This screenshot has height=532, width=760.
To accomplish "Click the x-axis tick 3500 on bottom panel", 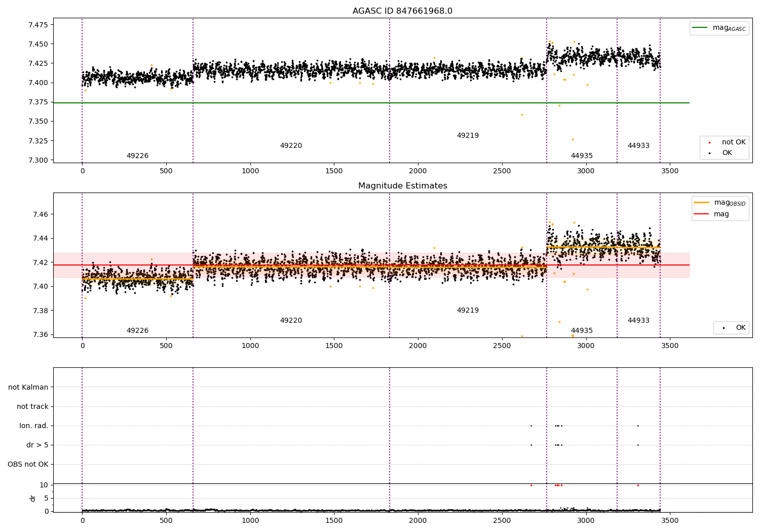I will point(670,520).
